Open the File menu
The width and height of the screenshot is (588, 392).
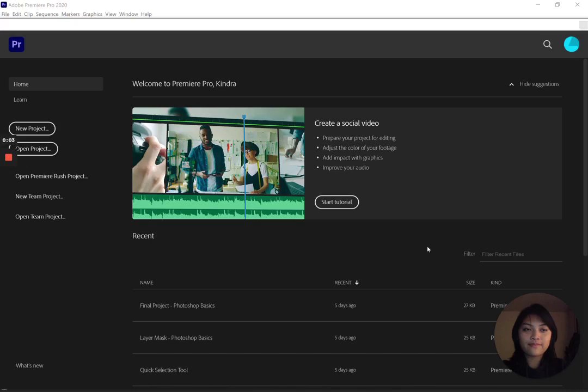click(x=5, y=14)
